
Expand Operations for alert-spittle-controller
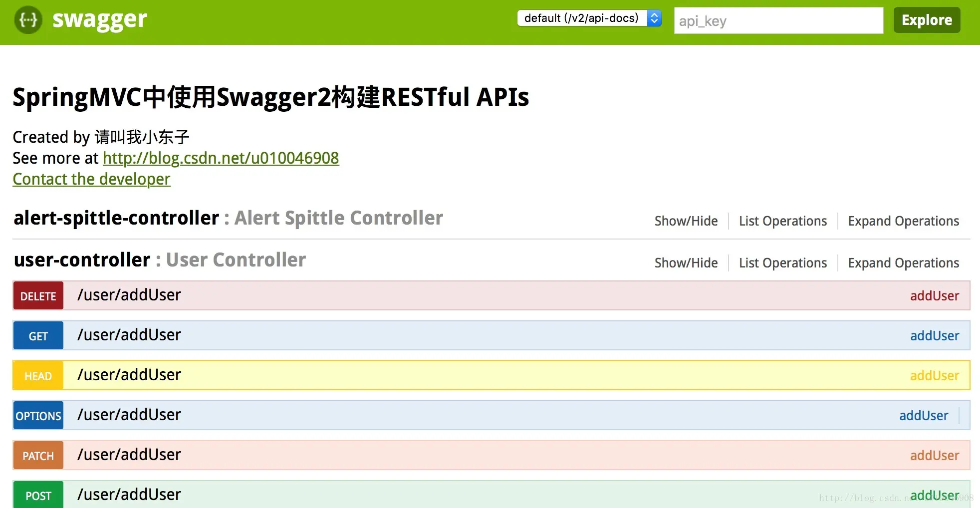[x=904, y=221]
